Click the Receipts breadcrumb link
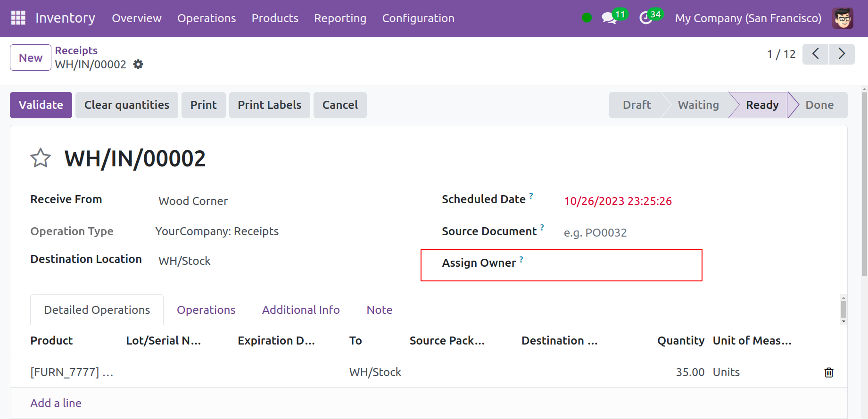Image resolution: width=868 pixels, height=419 pixels. (76, 50)
